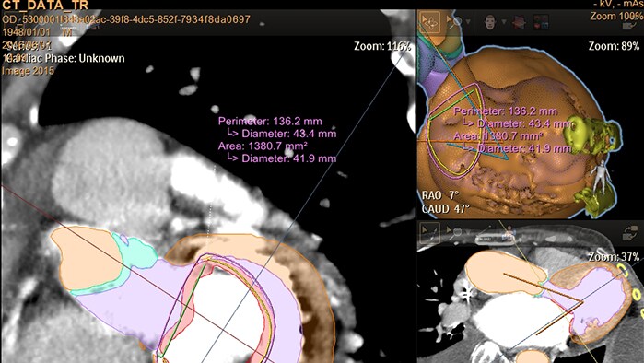Click the 'Diameter: 43.4 mm' line in main view
The width and height of the screenshot is (644, 363).
click(x=282, y=134)
